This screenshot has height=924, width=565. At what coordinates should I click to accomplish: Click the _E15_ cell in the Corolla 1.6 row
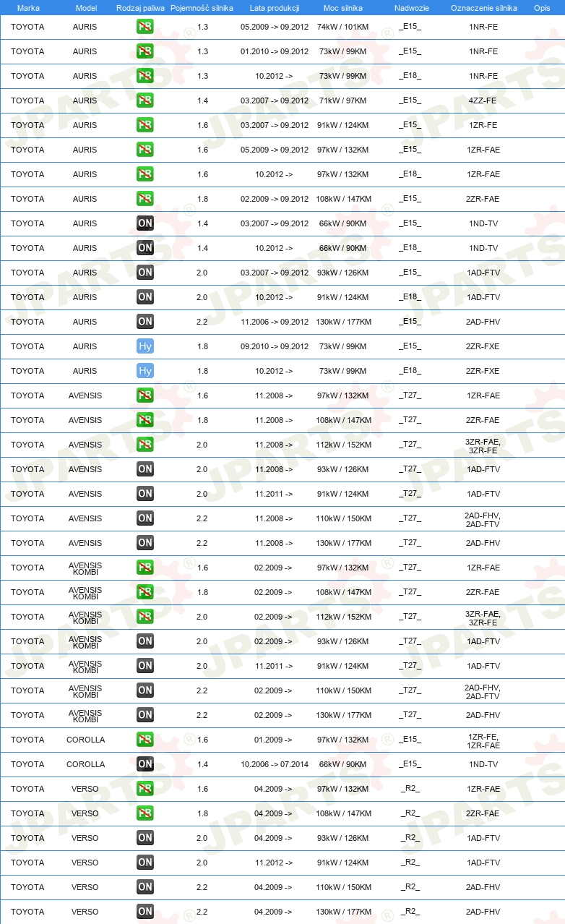tap(410, 740)
